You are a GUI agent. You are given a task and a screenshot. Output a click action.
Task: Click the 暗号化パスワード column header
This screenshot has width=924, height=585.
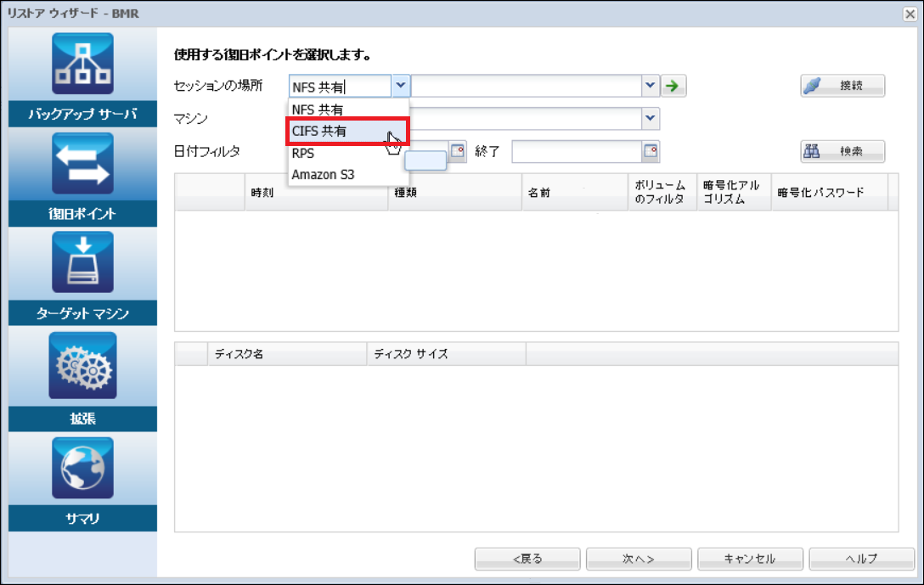click(830, 192)
